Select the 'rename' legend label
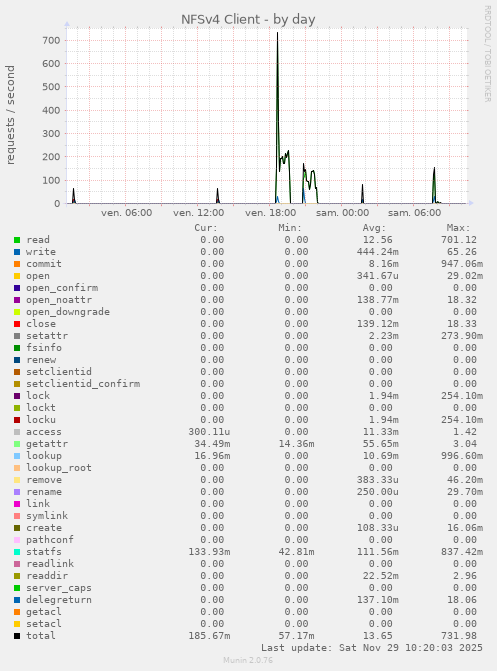This screenshot has height=671, width=497. point(44,492)
